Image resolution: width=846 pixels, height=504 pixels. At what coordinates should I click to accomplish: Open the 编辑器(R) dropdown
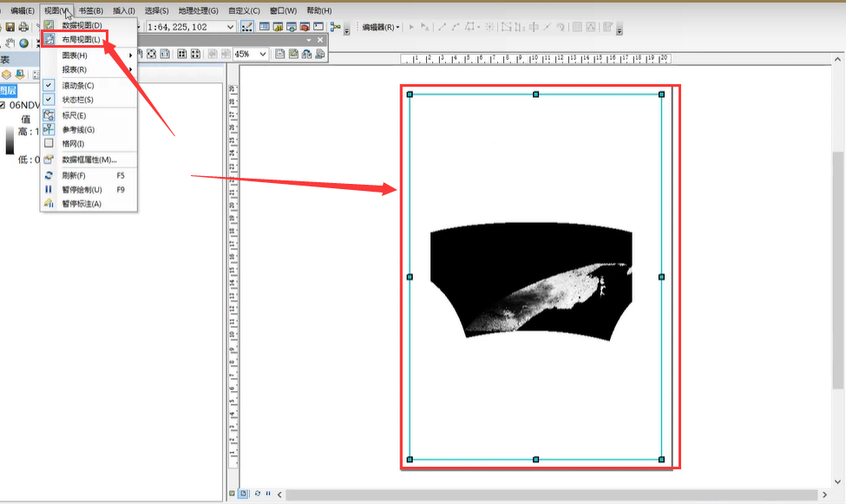click(381, 27)
